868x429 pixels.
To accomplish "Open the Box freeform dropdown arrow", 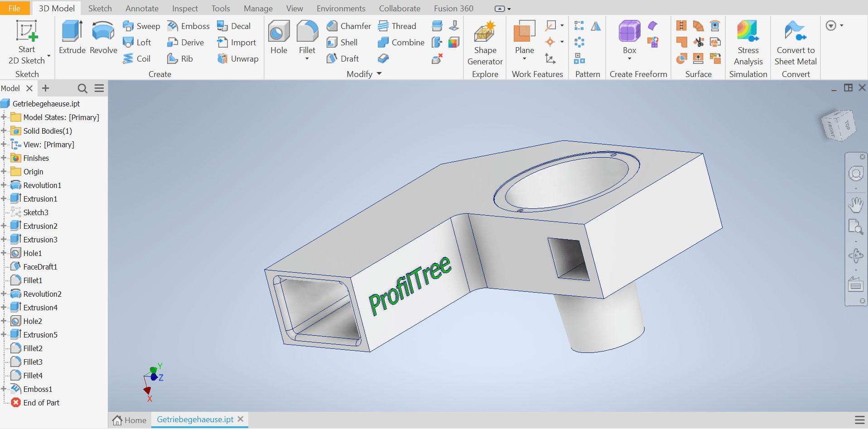I will (x=629, y=59).
